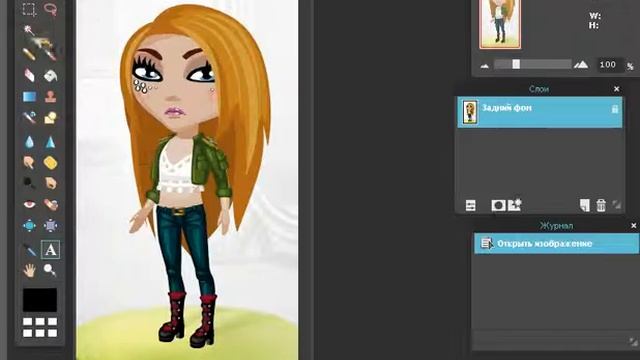Select the Lasso tool
The width and height of the screenshot is (640, 360).
[x=50, y=9]
